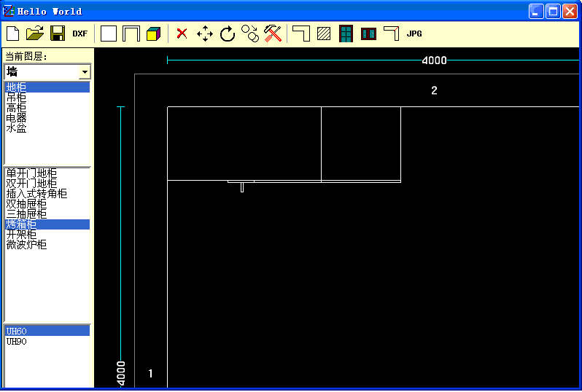Select the corner countertop outline tool
Viewport: 582px width, 392px height.
click(301, 34)
